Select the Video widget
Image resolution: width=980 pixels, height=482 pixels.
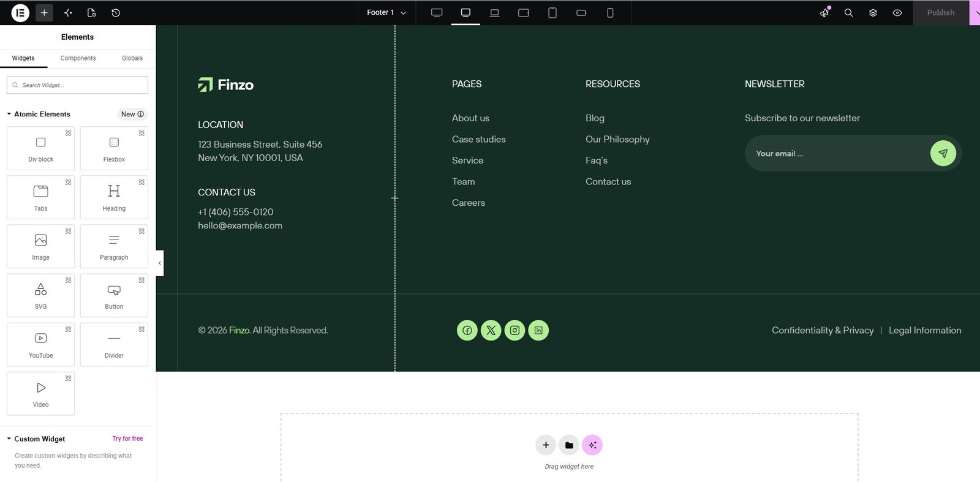[x=40, y=393]
